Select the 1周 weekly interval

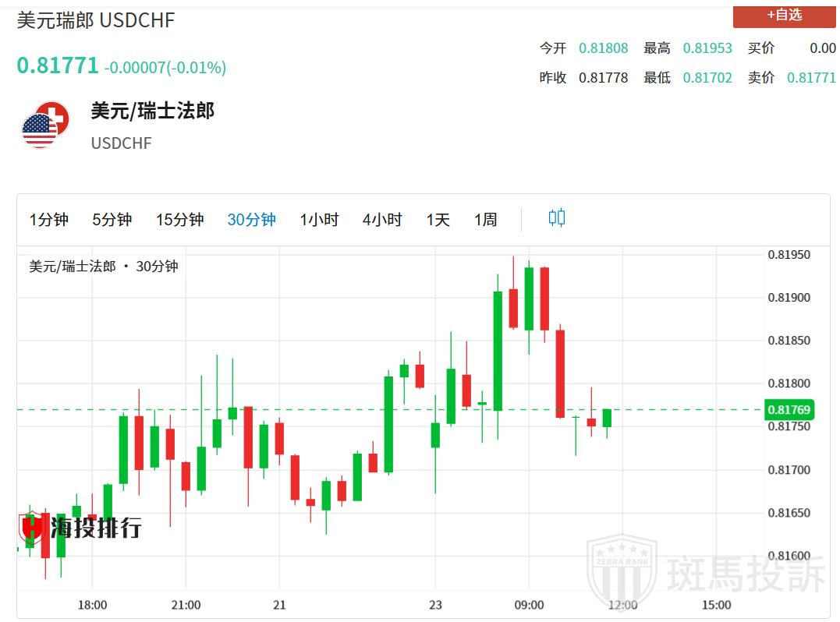(485, 220)
